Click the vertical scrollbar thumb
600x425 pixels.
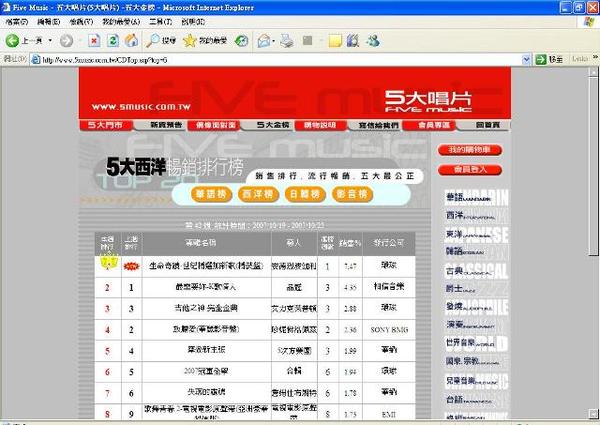pyautogui.click(x=593, y=166)
